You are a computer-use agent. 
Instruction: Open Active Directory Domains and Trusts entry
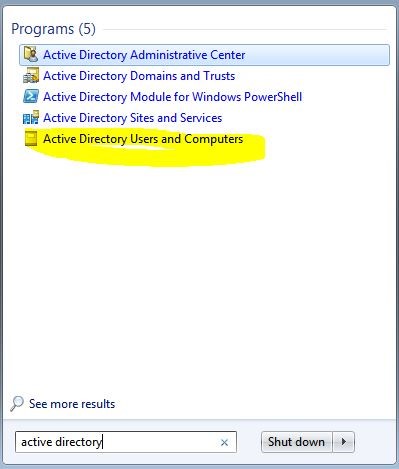tap(139, 76)
